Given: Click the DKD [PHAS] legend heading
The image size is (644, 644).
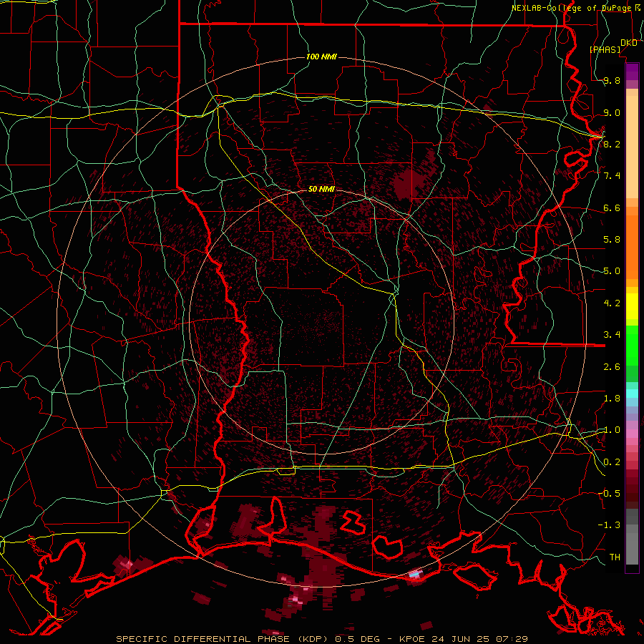Looking at the screenshot, I should click(613, 46).
